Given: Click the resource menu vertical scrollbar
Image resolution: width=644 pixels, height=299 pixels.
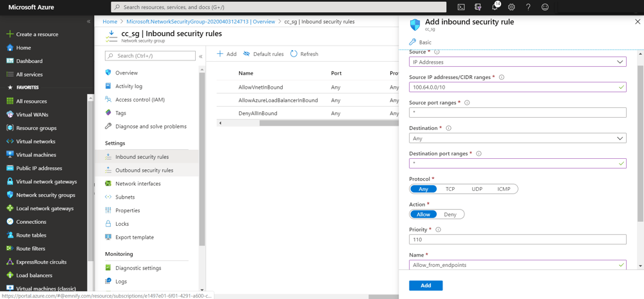Looking at the screenshot, I should tap(202, 159).
